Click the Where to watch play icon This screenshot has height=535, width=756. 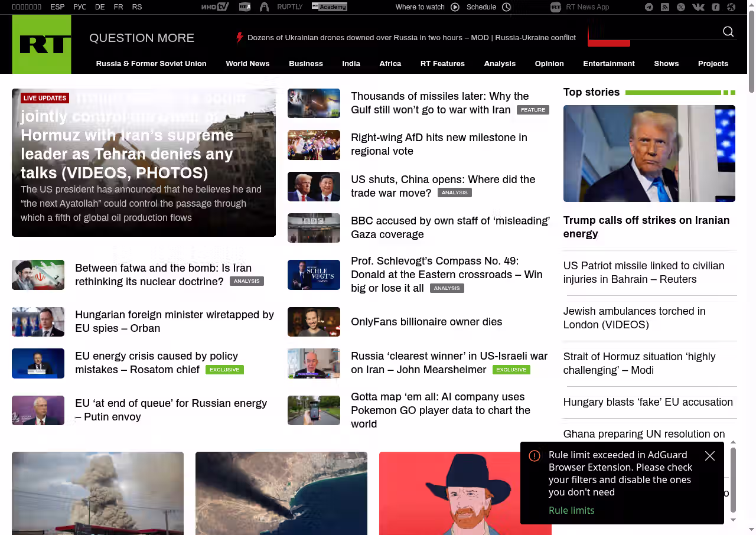pyautogui.click(x=455, y=7)
